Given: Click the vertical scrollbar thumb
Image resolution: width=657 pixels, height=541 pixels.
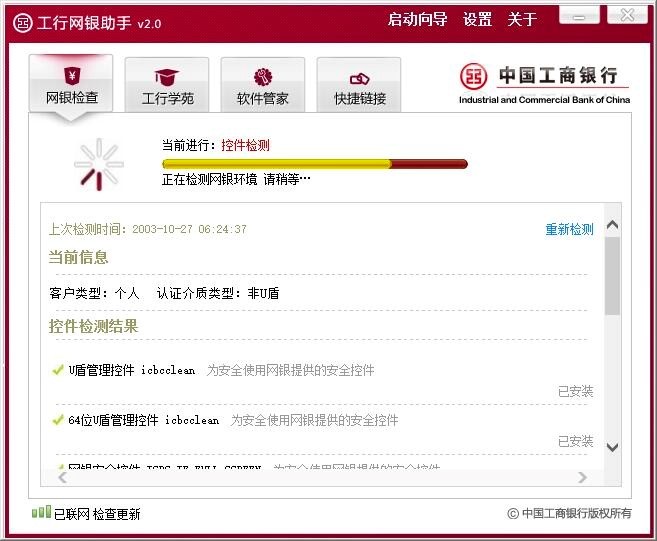Looking at the screenshot, I should pos(613,276).
